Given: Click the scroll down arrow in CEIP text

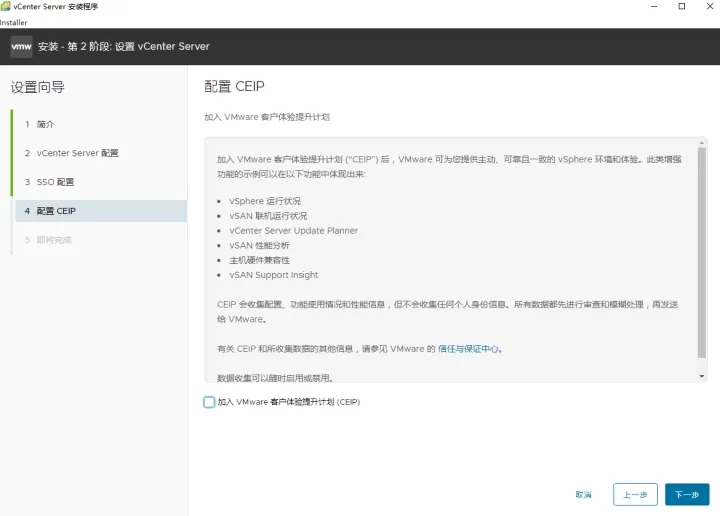Looking at the screenshot, I should click(702, 376).
